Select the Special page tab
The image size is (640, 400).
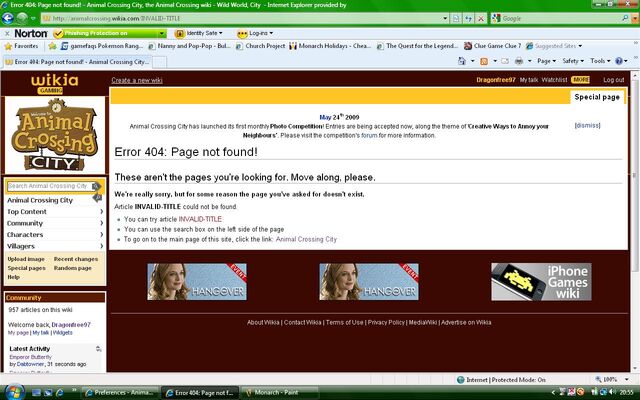point(597,97)
